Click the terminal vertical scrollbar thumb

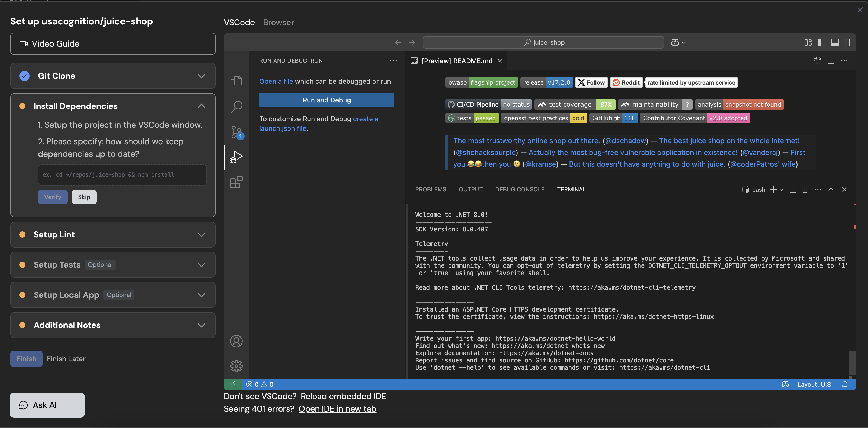[x=852, y=363]
